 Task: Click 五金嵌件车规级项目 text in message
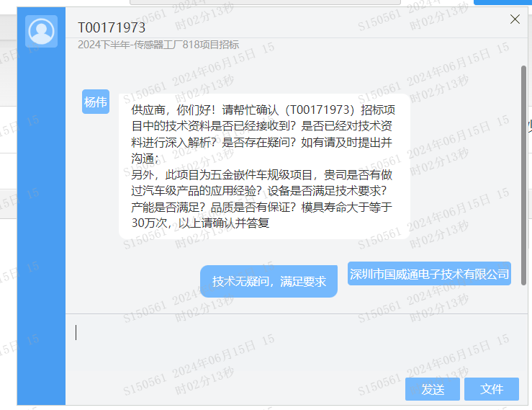[261, 174]
